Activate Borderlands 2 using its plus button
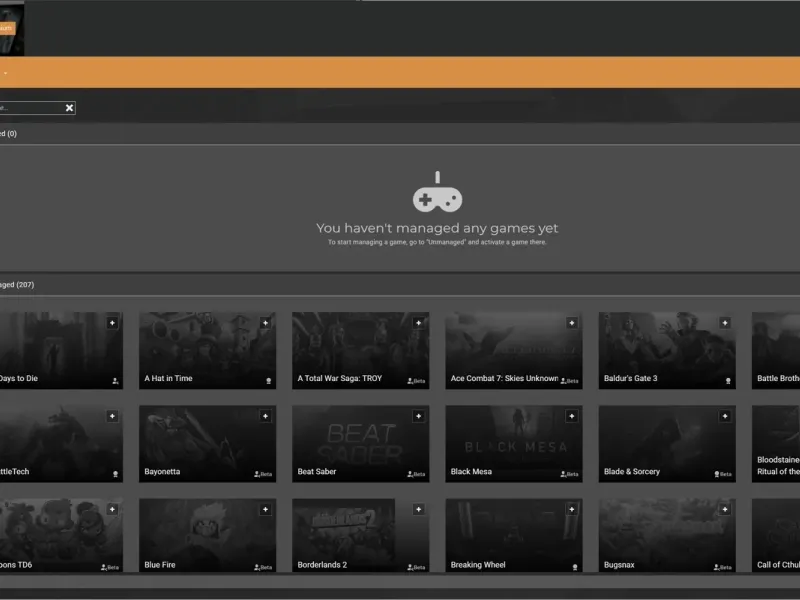 click(x=418, y=509)
